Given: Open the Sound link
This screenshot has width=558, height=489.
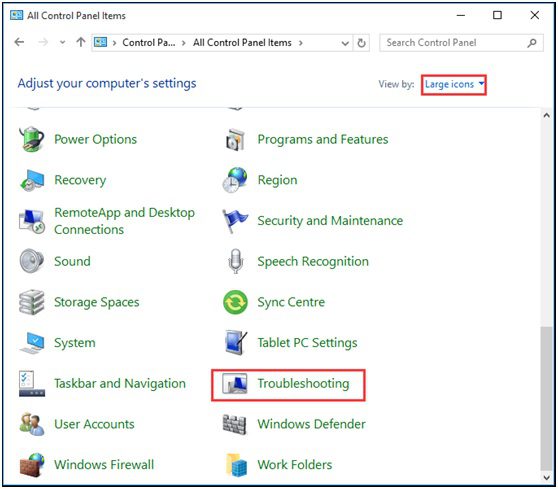Looking at the screenshot, I should tap(72, 261).
